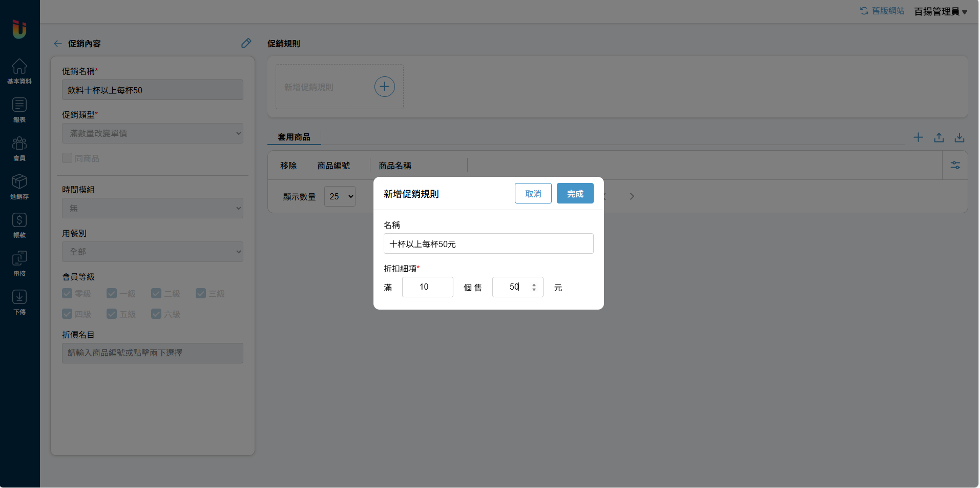Expand the 用餐別 dropdown
This screenshot has width=980, height=488.
point(152,252)
